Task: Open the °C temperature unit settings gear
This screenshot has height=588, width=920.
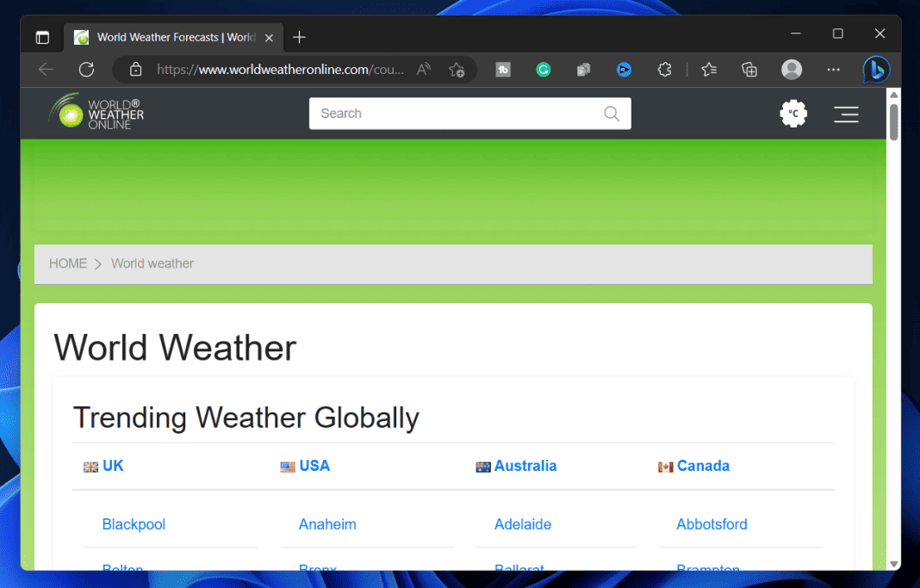Action: coord(793,113)
